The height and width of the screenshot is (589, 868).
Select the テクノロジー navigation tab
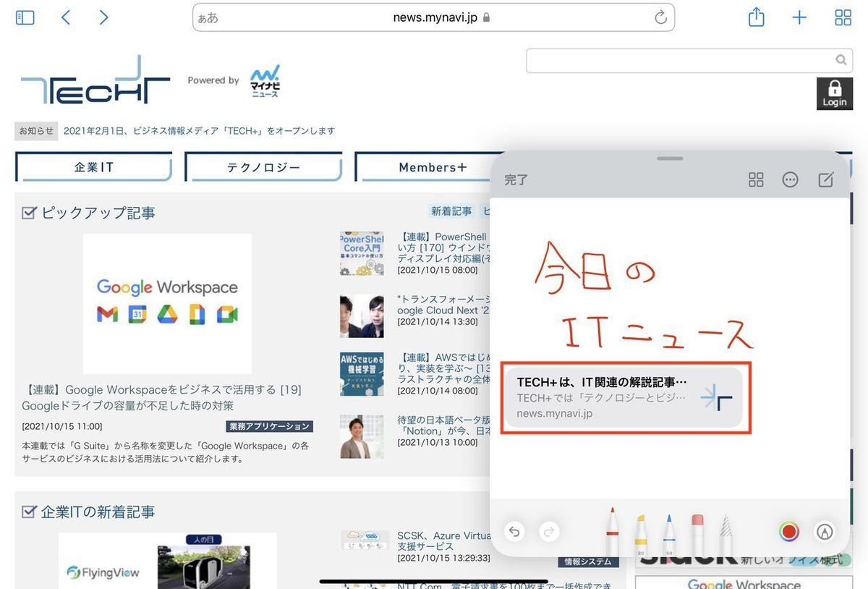point(263,167)
